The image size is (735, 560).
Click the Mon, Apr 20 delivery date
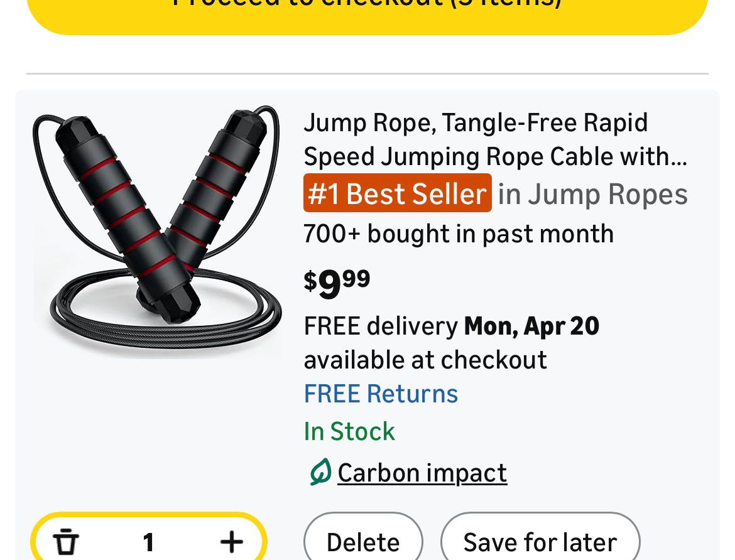coord(531,326)
